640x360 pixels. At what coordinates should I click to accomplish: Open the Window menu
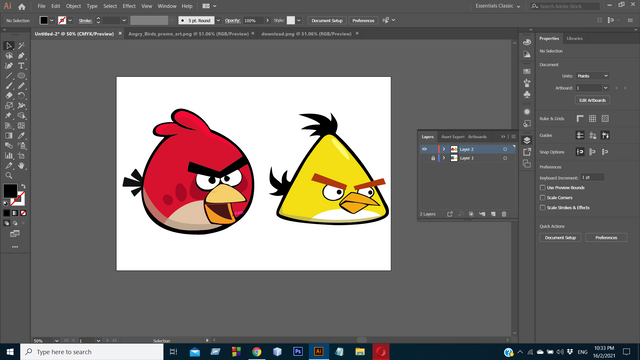coord(167,6)
